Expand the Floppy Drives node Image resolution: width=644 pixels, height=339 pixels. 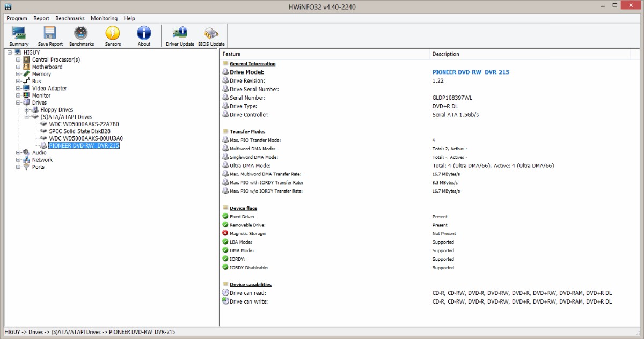point(27,109)
